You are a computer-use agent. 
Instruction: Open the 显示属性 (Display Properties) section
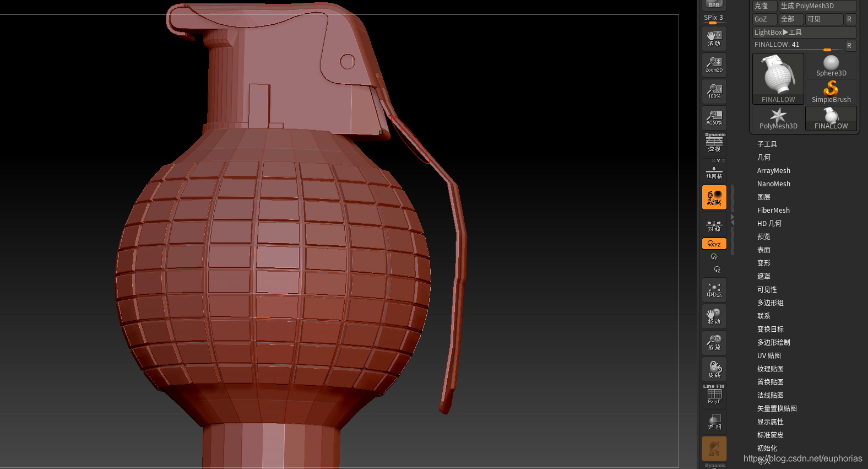point(771,422)
